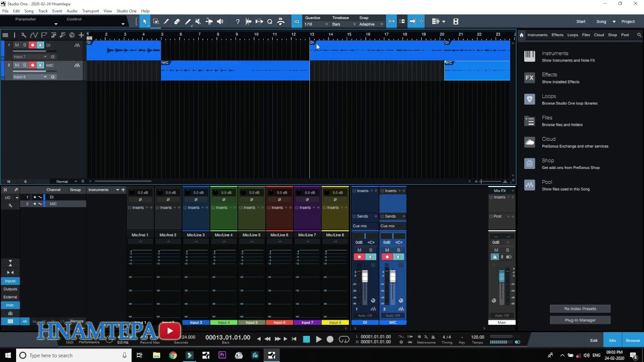Viewport: 644px width, 362px height.
Task: Open the Input 7 selector dropdown
Action: click(x=30, y=57)
